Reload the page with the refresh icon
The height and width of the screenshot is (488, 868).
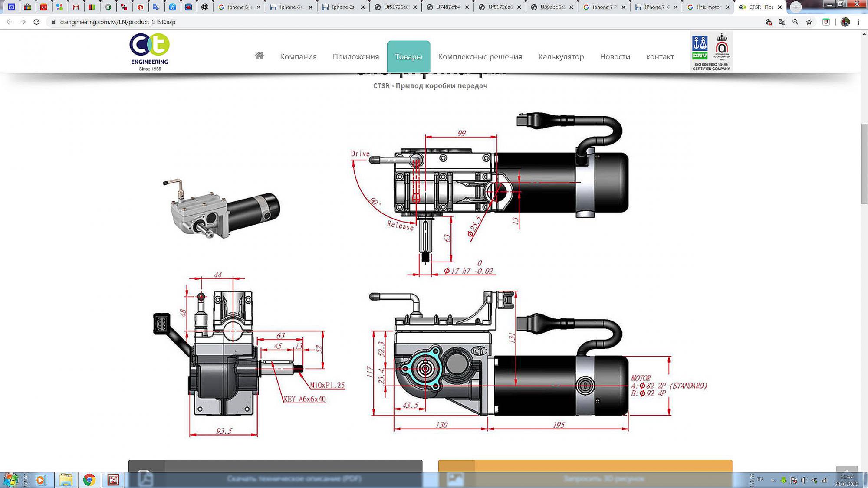[36, 22]
